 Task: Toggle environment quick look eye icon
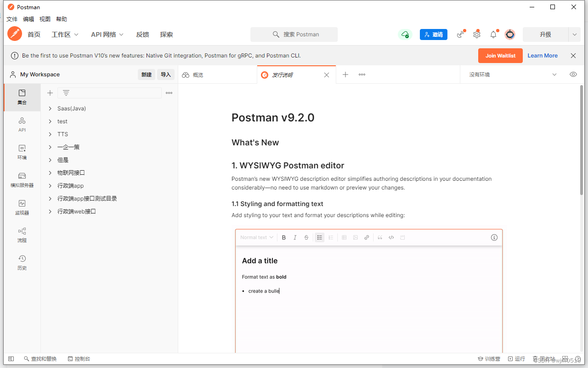[573, 75]
